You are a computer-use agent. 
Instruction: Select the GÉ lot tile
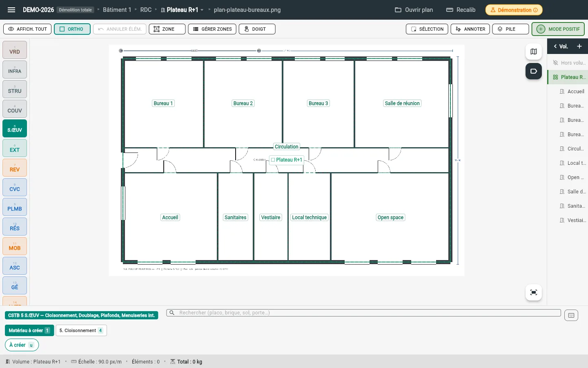[15, 285]
